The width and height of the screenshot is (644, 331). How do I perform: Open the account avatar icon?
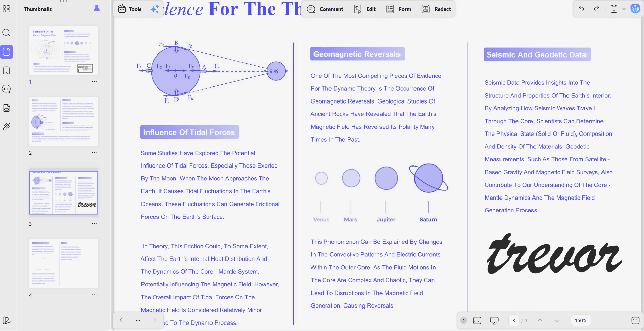635,9
